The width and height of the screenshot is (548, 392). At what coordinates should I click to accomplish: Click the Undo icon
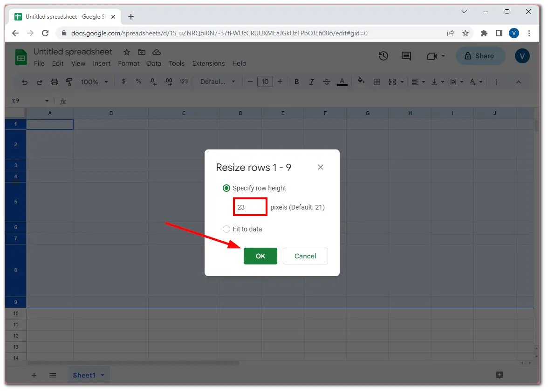[24, 81]
